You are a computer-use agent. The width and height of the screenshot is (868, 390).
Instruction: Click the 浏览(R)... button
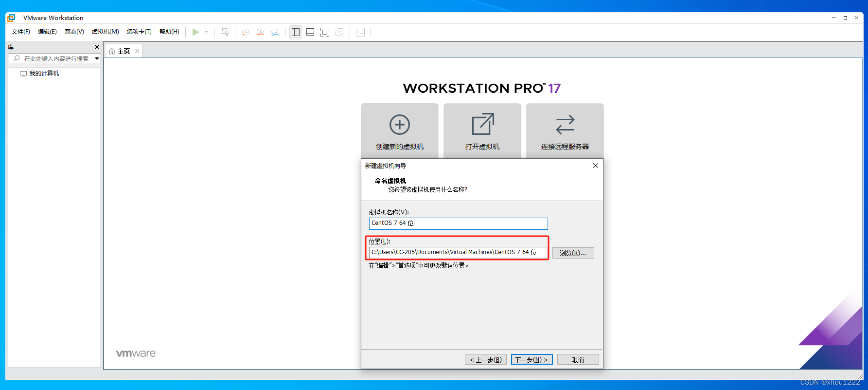coord(573,253)
